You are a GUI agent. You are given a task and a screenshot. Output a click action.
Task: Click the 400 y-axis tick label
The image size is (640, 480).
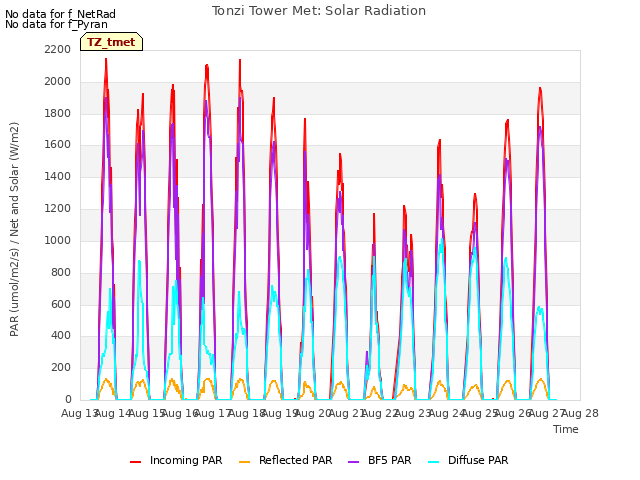tap(61, 336)
